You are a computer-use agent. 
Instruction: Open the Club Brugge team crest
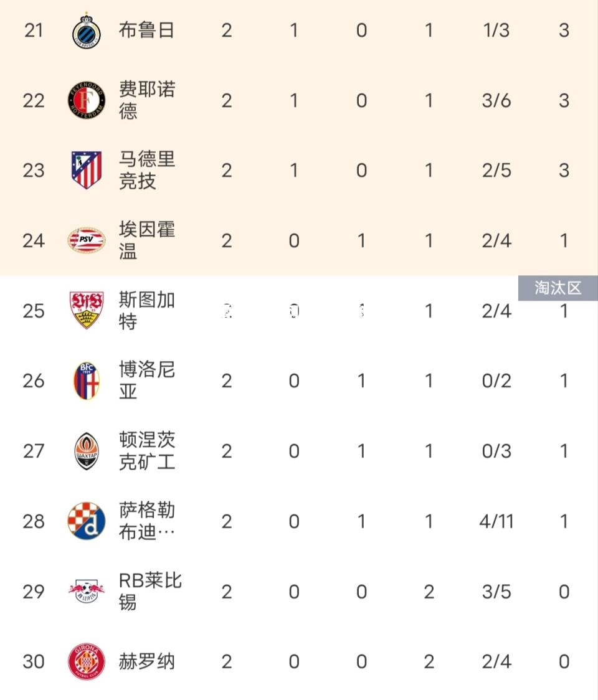pos(87,31)
